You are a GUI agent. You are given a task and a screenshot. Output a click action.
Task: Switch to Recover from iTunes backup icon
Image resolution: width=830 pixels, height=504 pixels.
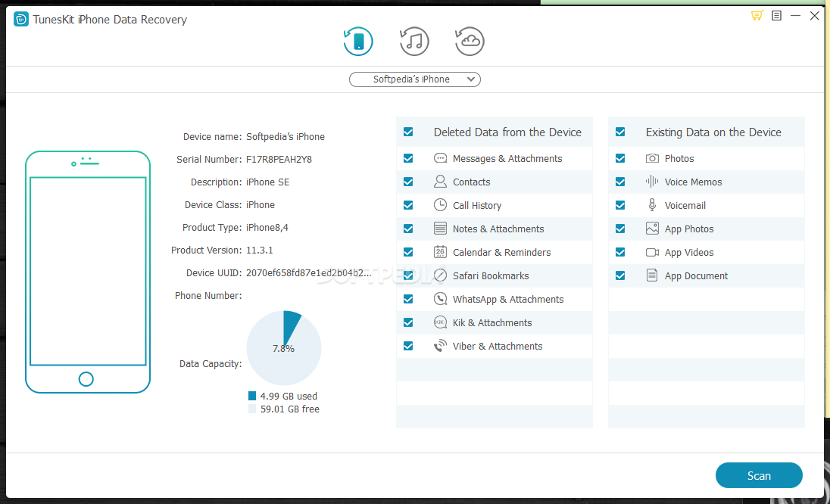point(414,42)
